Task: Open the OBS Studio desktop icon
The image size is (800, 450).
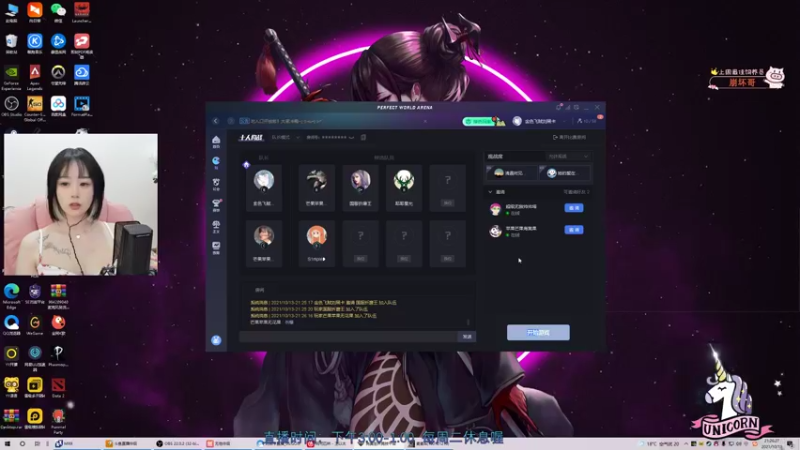Action: pos(11,107)
